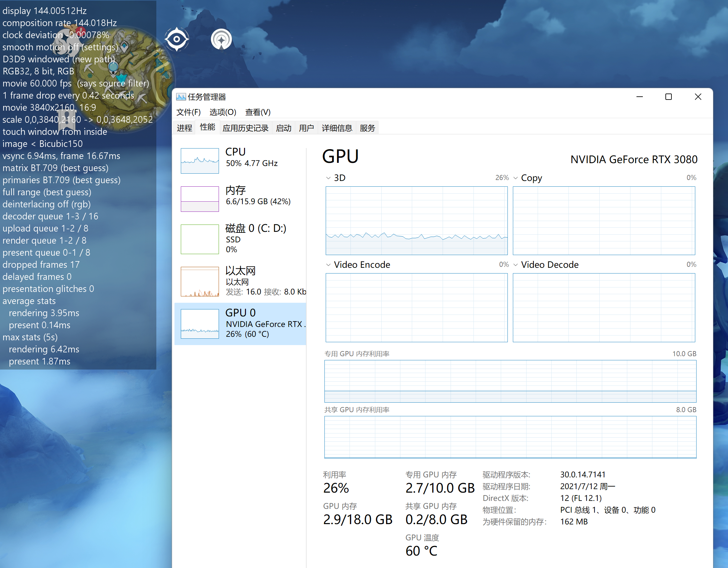Switch to the 进程 tab
The height and width of the screenshot is (568, 728).
tap(185, 128)
